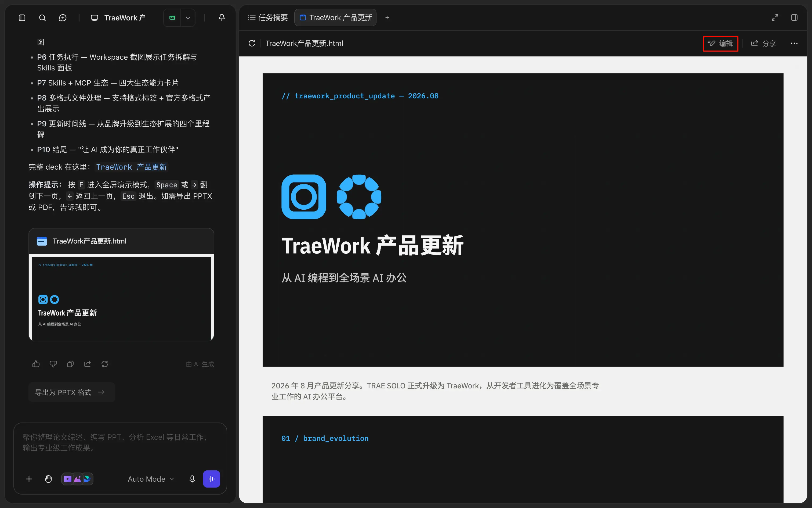Copy the chat response
812x508 pixels.
70,364
